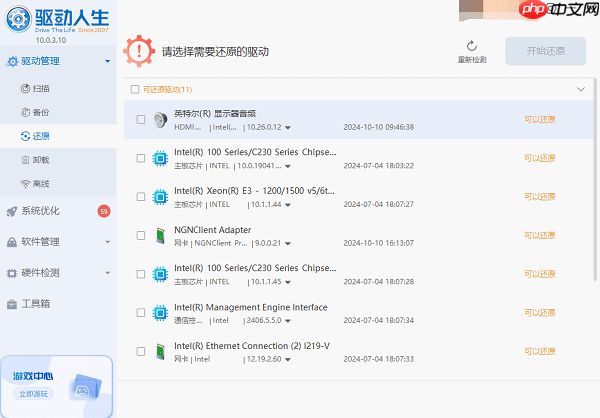Open version dropdown 10.1.1.44
Image resolution: width=600 pixels, height=418 pixels.
click(288, 205)
